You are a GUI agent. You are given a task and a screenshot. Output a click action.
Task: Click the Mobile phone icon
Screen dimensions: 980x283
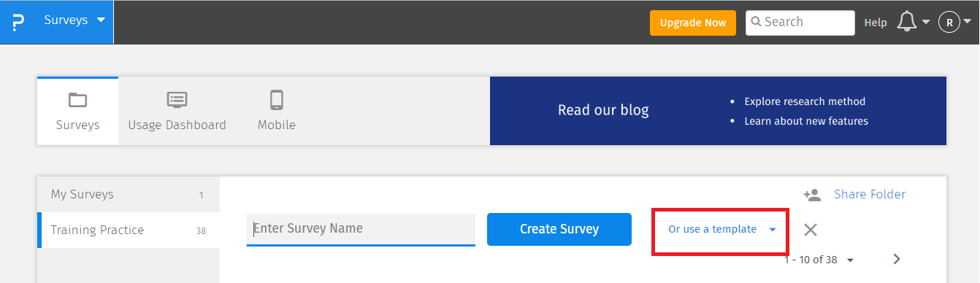[276, 99]
